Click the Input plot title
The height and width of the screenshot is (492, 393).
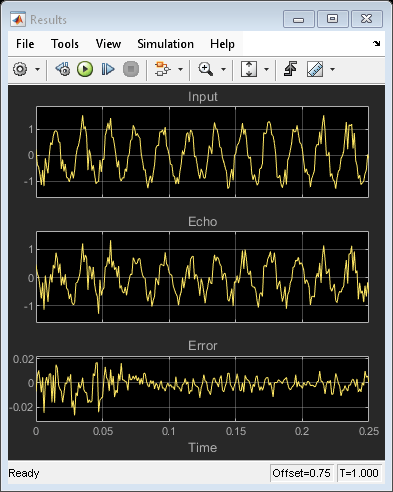point(202,97)
